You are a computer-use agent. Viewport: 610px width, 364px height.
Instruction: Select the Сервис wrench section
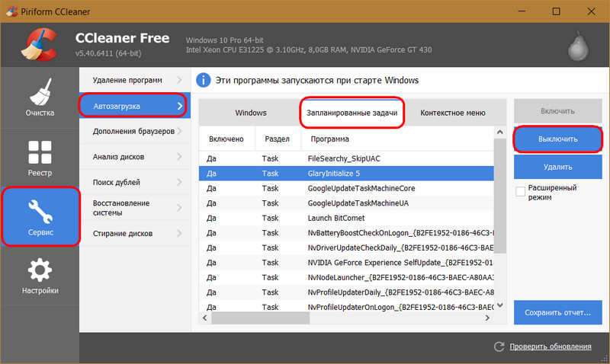click(x=40, y=216)
